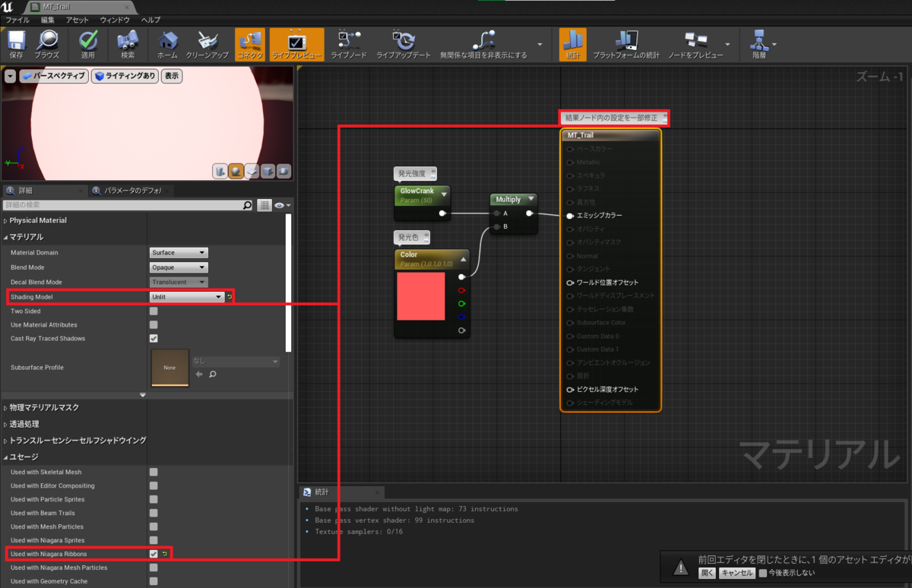Click 開く in the notification
Image resolution: width=912 pixels, height=588 pixels.
tap(707, 573)
